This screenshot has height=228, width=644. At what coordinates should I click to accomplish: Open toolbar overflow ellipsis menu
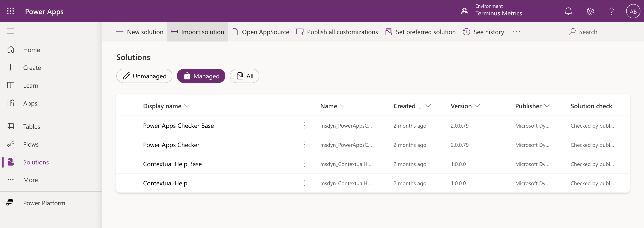click(x=517, y=32)
